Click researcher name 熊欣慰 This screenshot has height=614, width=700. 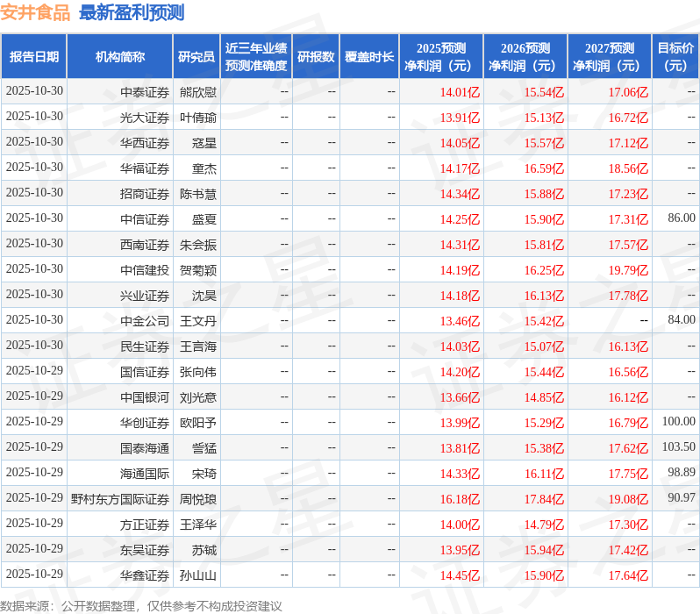[x=198, y=92]
